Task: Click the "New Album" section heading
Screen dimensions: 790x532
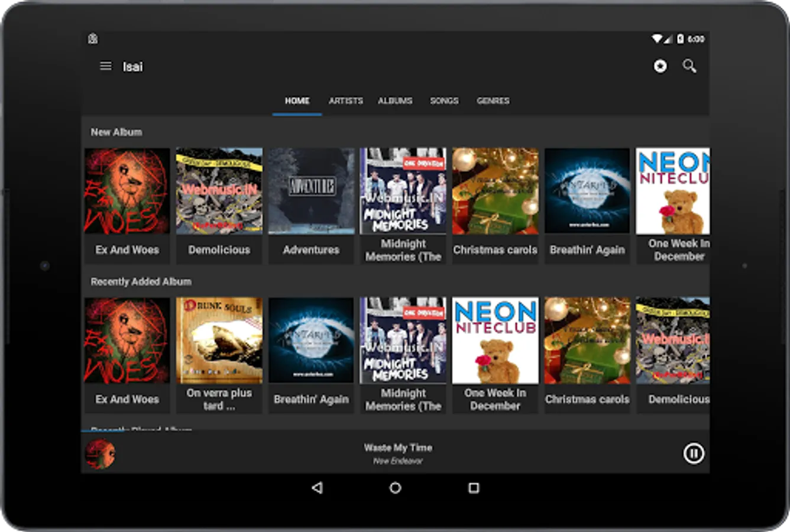Action: pyautogui.click(x=116, y=132)
